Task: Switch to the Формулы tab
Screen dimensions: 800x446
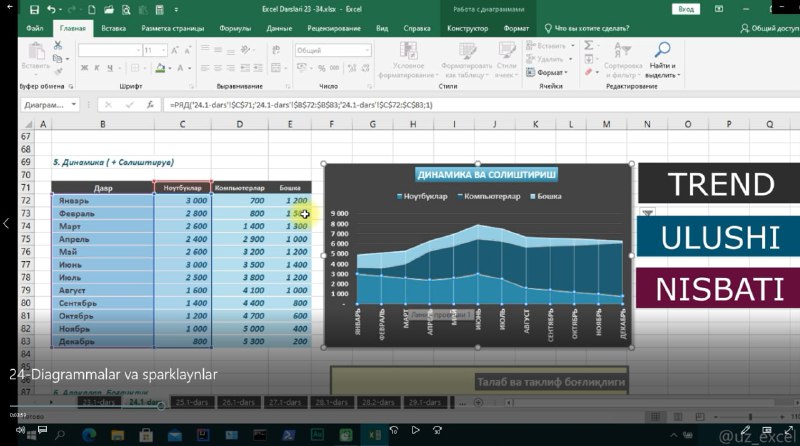Action: tap(235, 28)
